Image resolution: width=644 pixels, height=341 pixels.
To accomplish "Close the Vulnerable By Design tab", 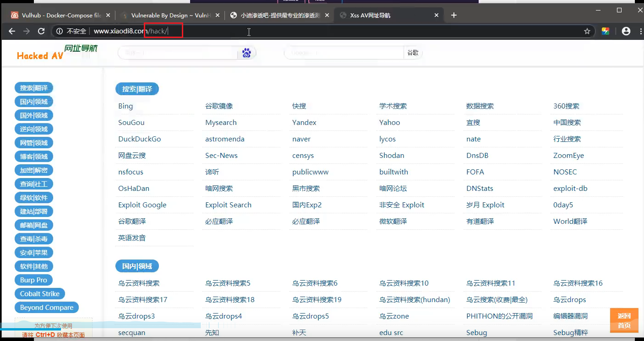I will click(x=218, y=15).
